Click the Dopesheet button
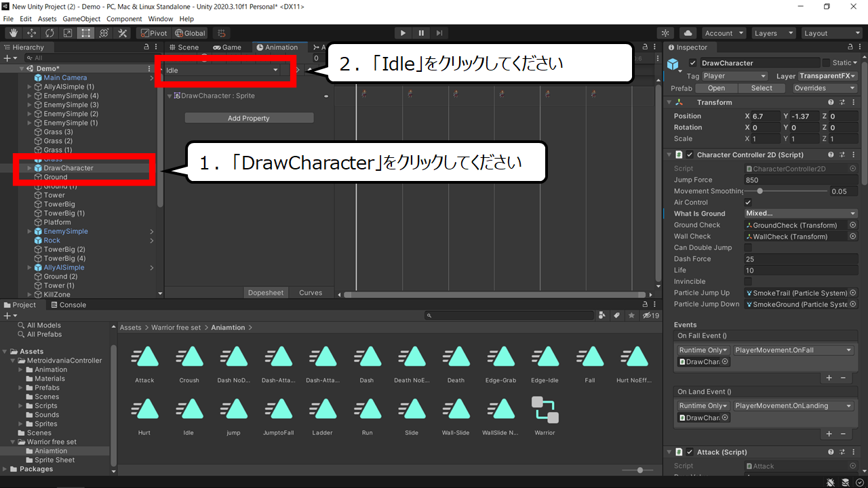 (x=266, y=293)
